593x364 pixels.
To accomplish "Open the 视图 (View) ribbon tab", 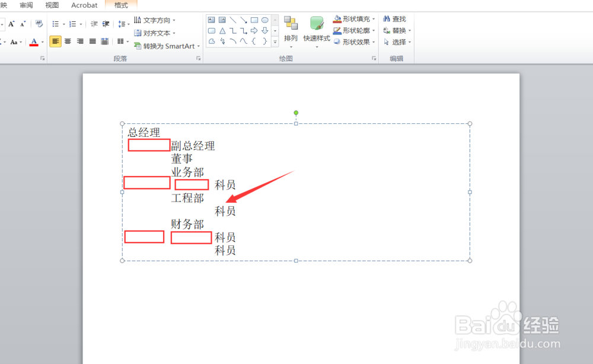I will pos(52,5).
